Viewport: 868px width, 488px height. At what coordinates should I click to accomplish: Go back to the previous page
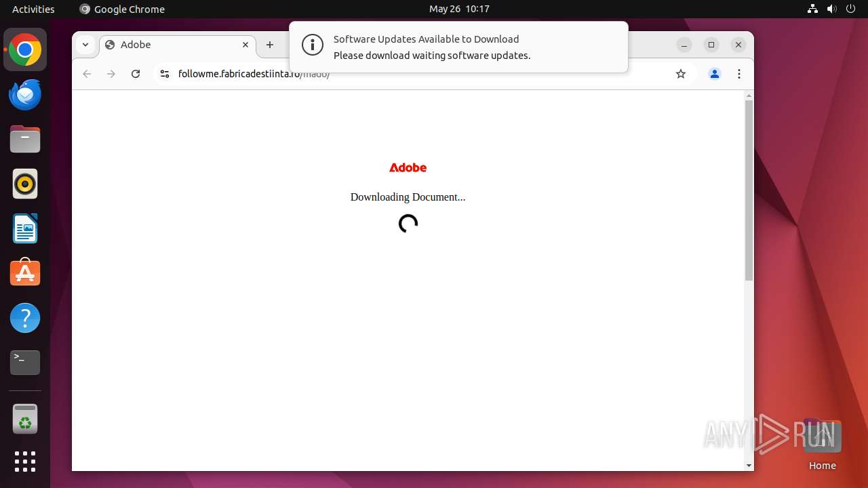87,74
